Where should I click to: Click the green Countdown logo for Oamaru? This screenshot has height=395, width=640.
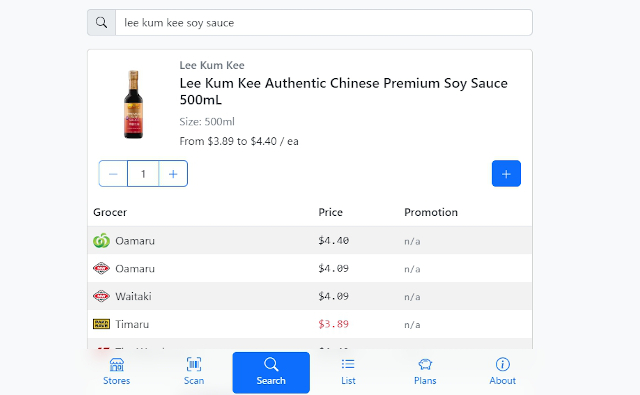pyautogui.click(x=101, y=241)
